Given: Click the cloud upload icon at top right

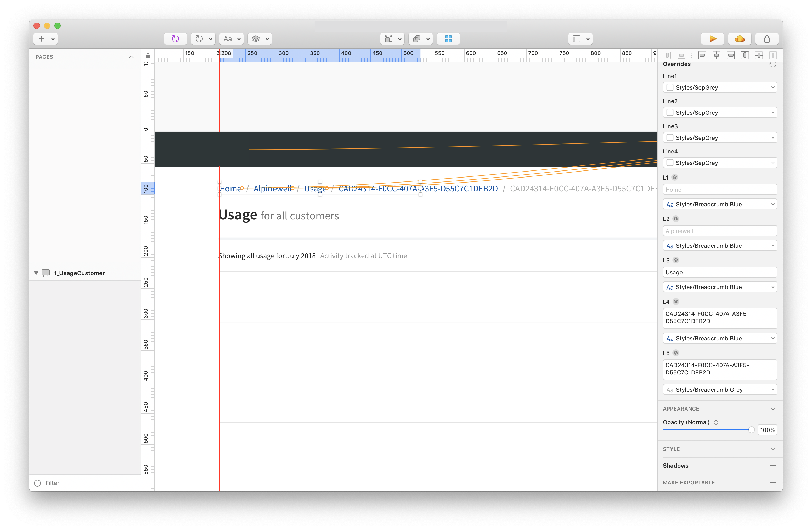Looking at the screenshot, I should 740,38.
